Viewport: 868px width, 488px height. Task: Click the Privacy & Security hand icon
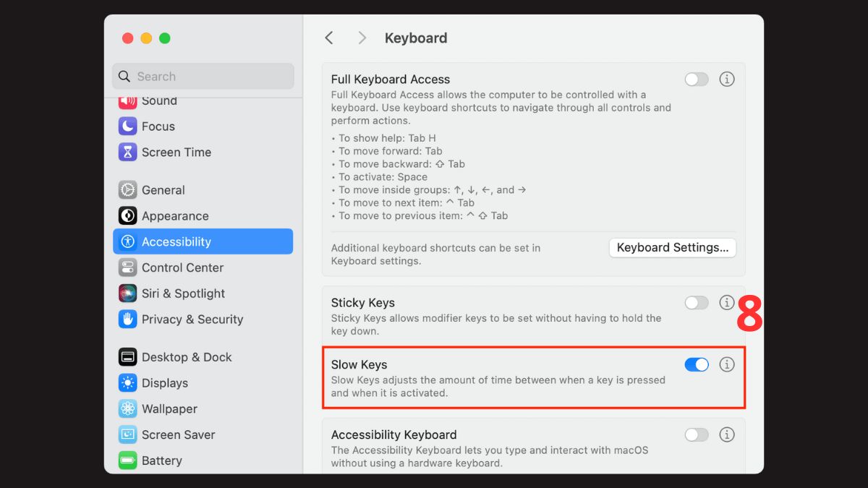pyautogui.click(x=128, y=320)
